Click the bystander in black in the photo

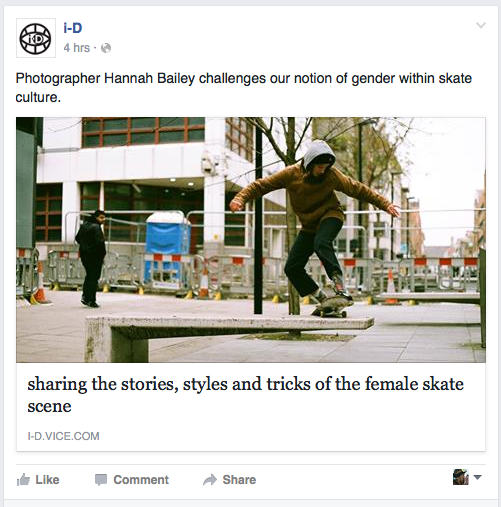point(91,259)
